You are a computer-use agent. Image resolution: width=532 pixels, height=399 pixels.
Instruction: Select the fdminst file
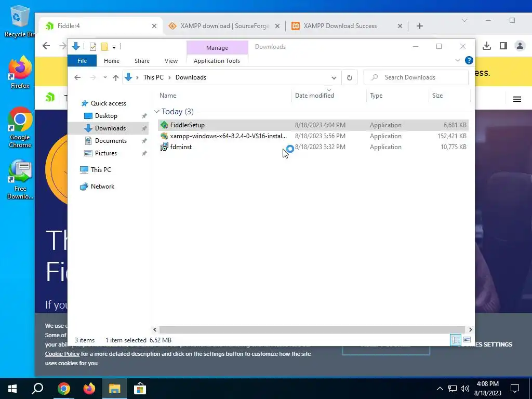coord(313,147)
